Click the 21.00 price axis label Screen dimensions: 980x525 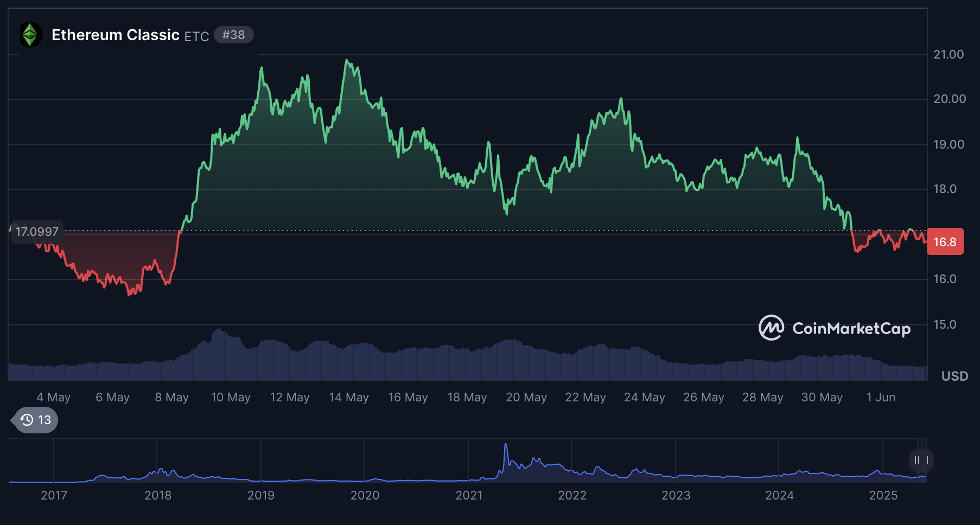949,54
